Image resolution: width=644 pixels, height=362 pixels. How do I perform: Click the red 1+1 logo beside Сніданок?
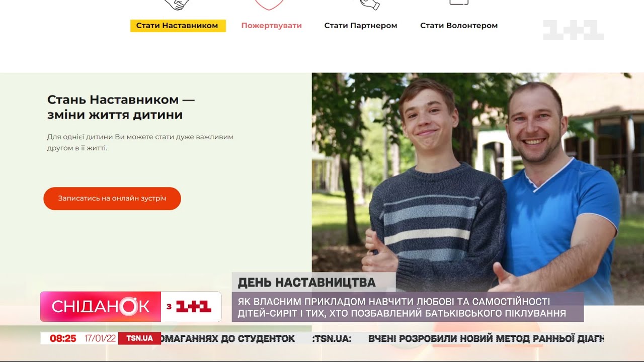pyautogui.click(x=191, y=307)
